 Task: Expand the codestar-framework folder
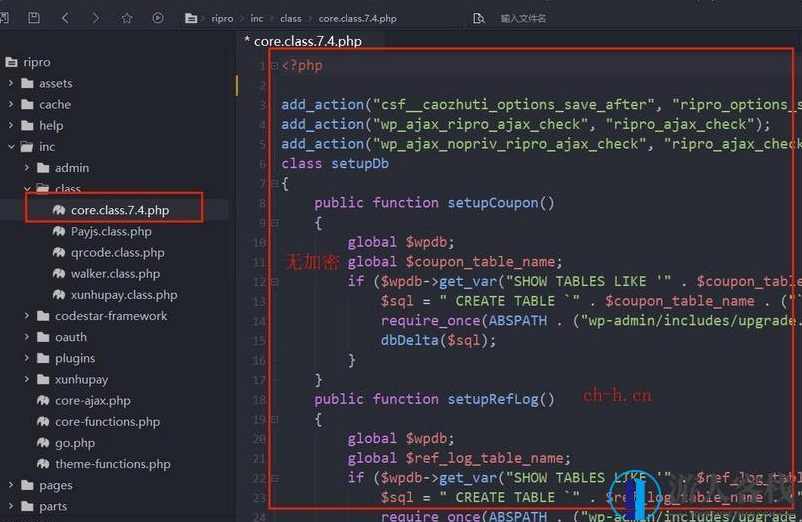tap(27, 316)
